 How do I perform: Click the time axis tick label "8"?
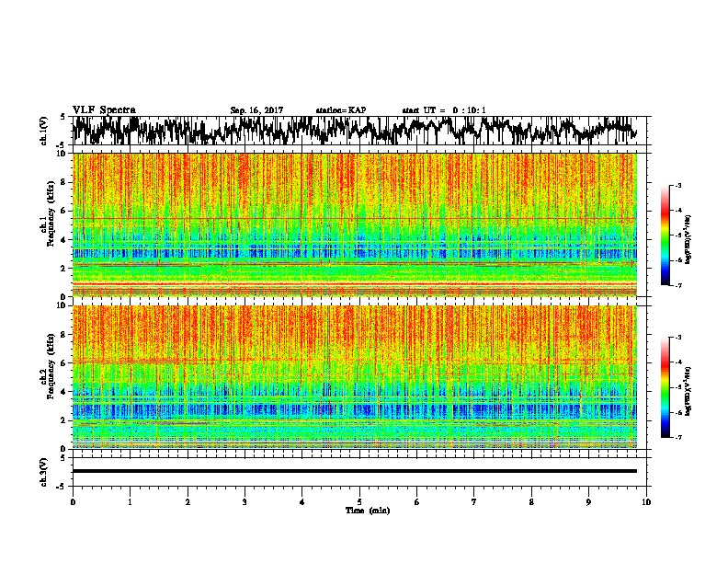tap(531, 502)
